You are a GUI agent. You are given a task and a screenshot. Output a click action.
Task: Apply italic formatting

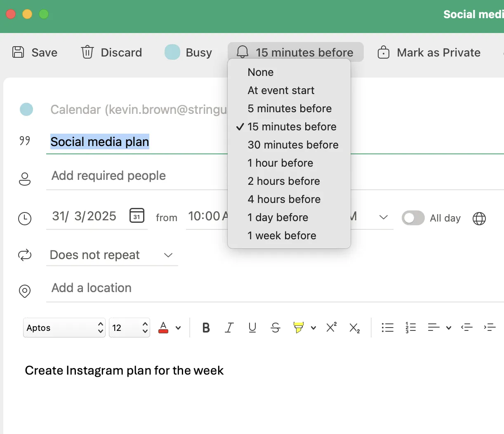click(x=229, y=328)
